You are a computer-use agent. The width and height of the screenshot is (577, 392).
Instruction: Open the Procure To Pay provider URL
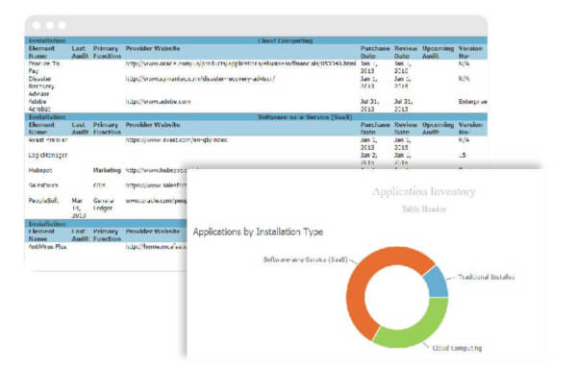coord(240,63)
